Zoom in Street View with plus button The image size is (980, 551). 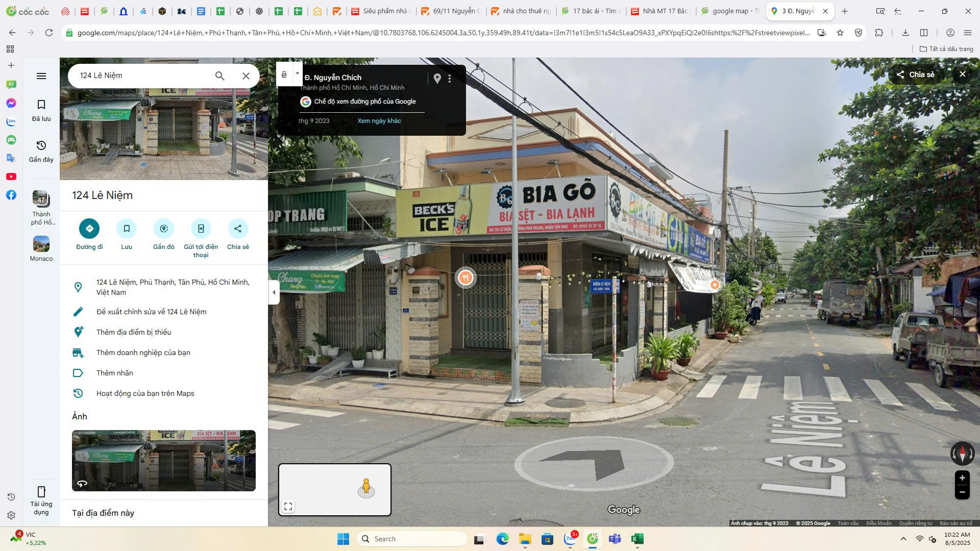click(x=962, y=478)
